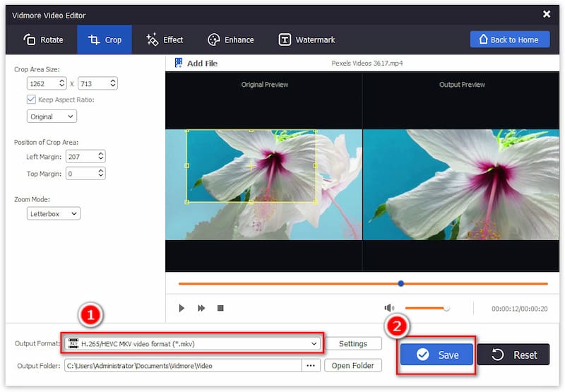Viewport: 565px width, 392px height.
Task: Click the fast forward icon
Action: 201,308
